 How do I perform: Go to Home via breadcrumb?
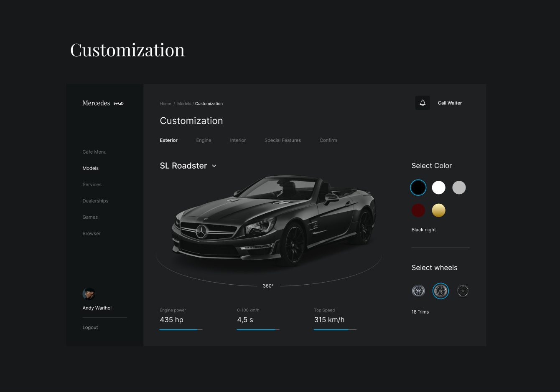(165, 104)
